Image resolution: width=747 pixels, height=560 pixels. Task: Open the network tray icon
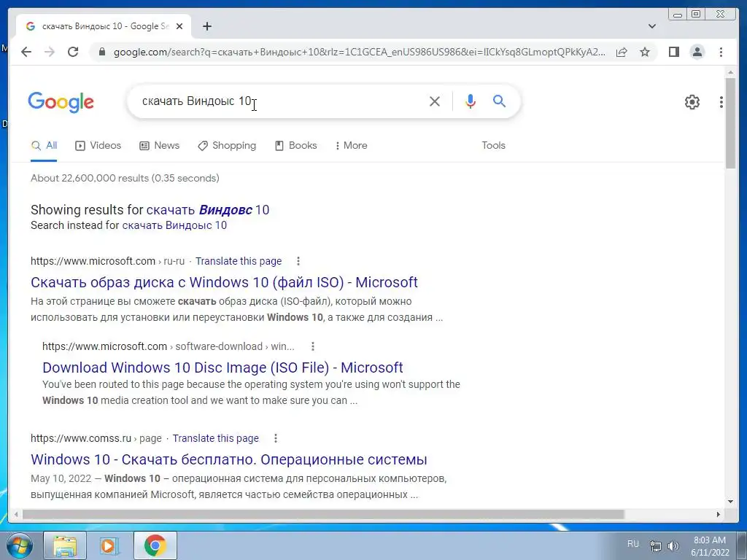(x=656, y=545)
